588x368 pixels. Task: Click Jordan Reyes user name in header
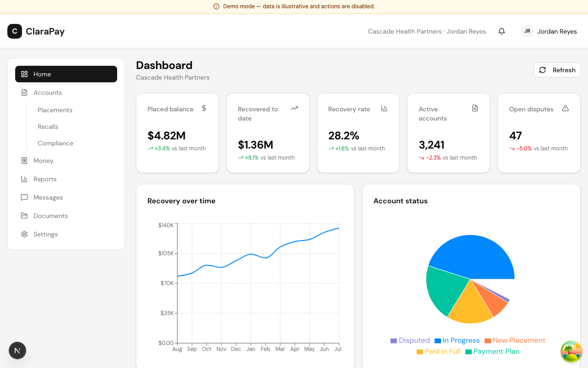[557, 31]
